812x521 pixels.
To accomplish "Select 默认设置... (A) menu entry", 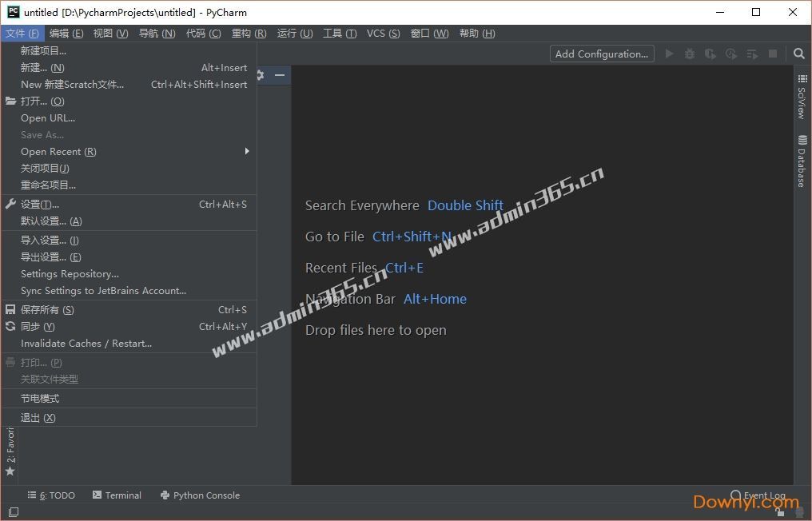I will tap(129, 221).
